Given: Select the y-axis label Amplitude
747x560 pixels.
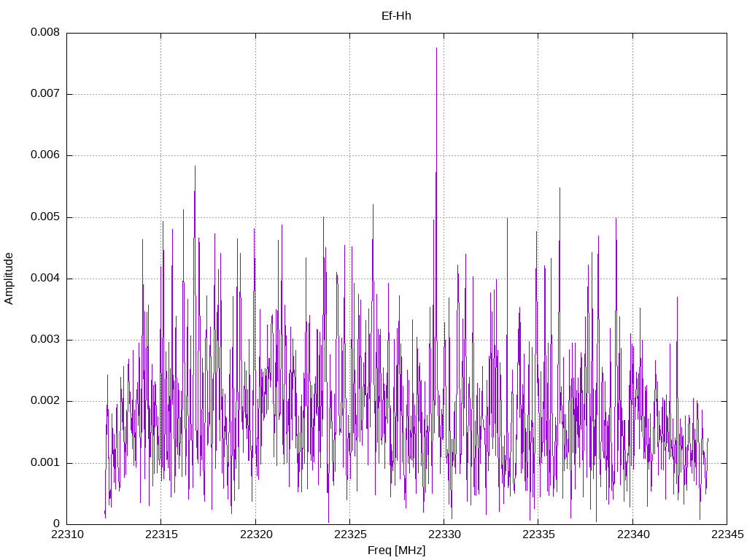Looking at the screenshot, I should pos(9,279).
